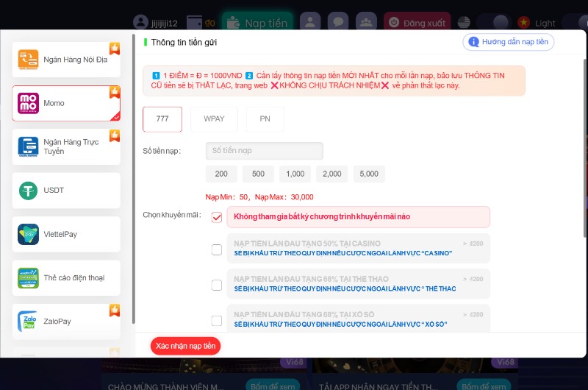Screen dimensions: 588x390
Task: Pick Thẻ cào điện thoại payment option
Action: coord(66,278)
